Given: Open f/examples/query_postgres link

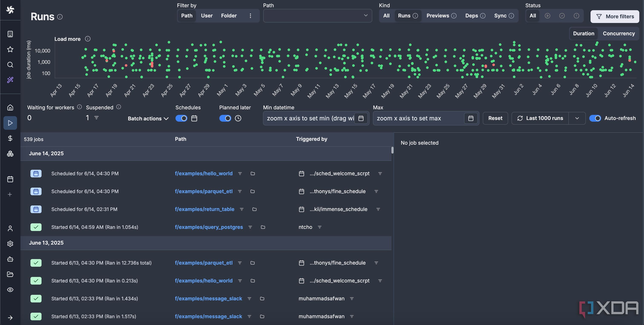Looking at the screenshot, I should click(209, 227).
